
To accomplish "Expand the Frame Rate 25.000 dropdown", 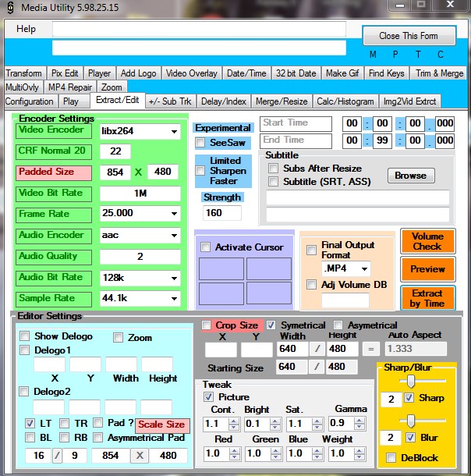I will (x=174, y=213).
